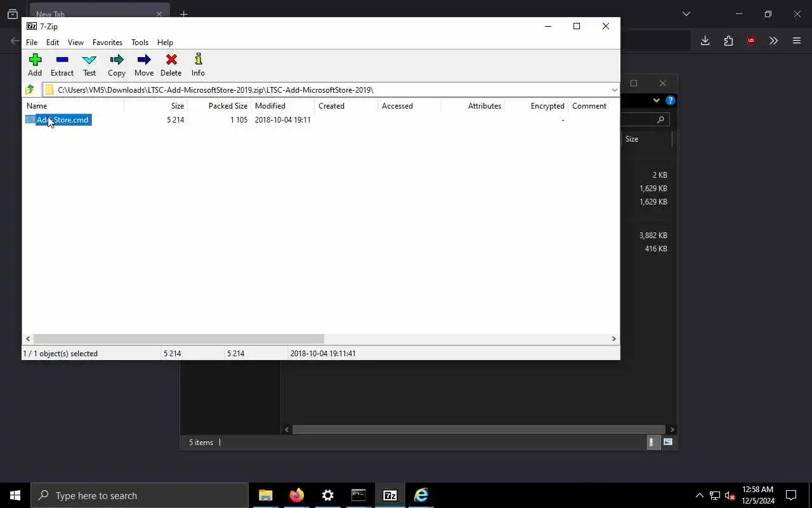Click the File Explorer horizontal scrollbar
Viewport: 812px width, 508px height.
(x=479, y=429)
